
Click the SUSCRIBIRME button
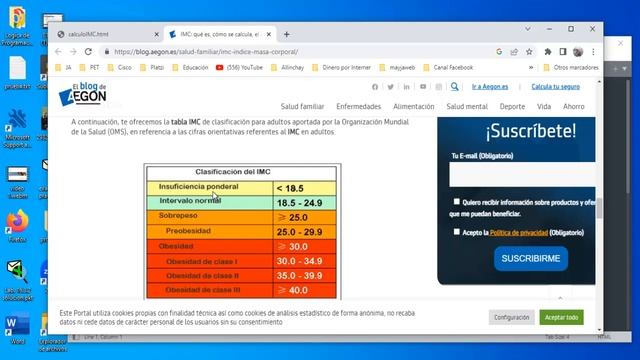pos(531,258)
